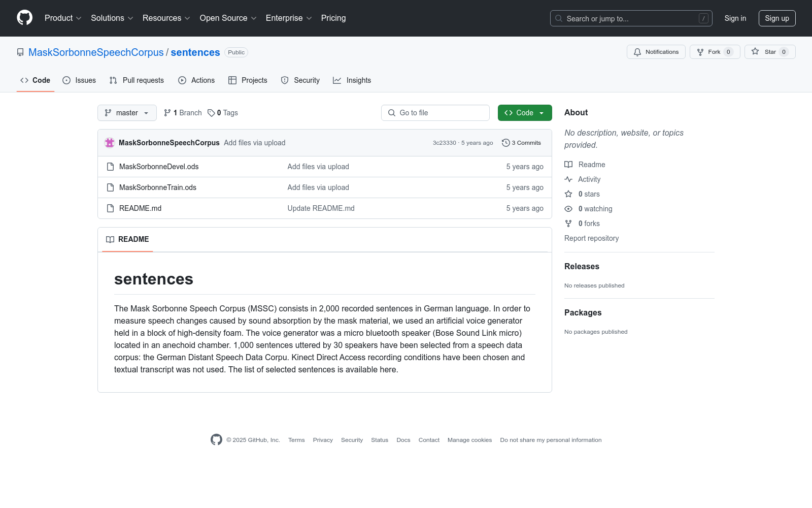Open the MaskSorbonneDevel.ods file
812x508 pixels.
point(159,167)
